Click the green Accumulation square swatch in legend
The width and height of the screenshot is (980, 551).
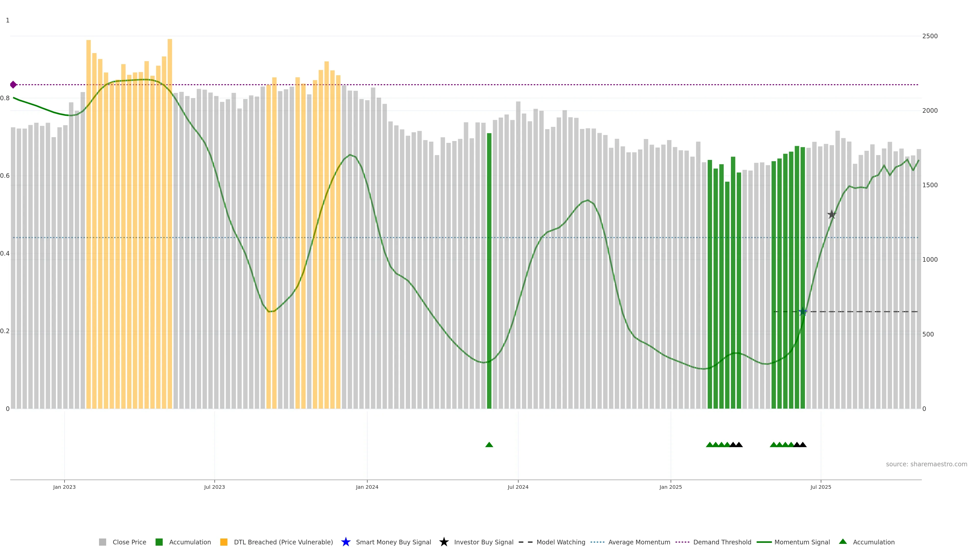159,542
